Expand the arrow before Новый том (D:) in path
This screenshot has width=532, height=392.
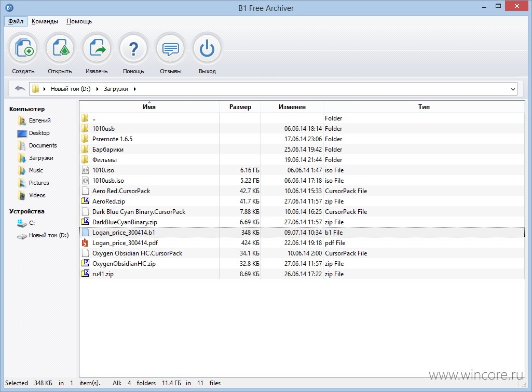(x=45, y=89)
